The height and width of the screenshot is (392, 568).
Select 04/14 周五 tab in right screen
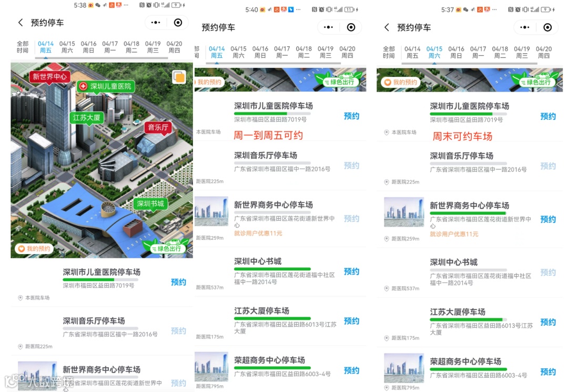pyautogui.click(x=412, y=53)
